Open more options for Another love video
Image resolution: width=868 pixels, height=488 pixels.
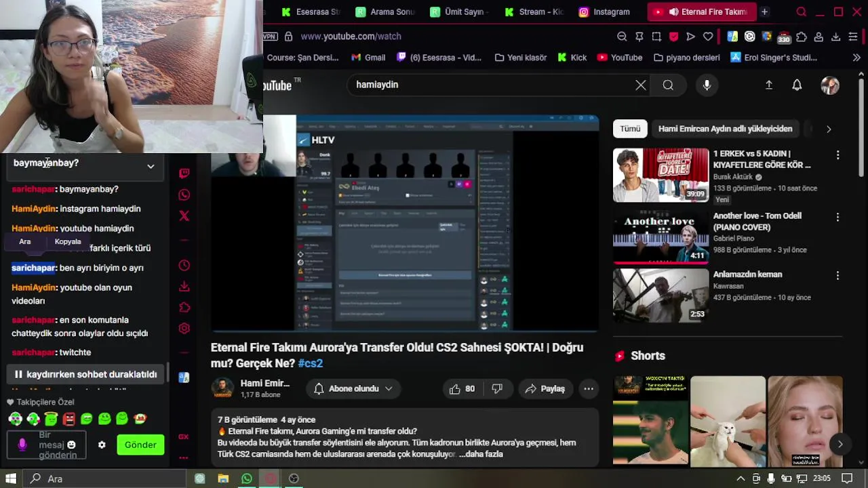pyautogui.click(x=837, y=217)
